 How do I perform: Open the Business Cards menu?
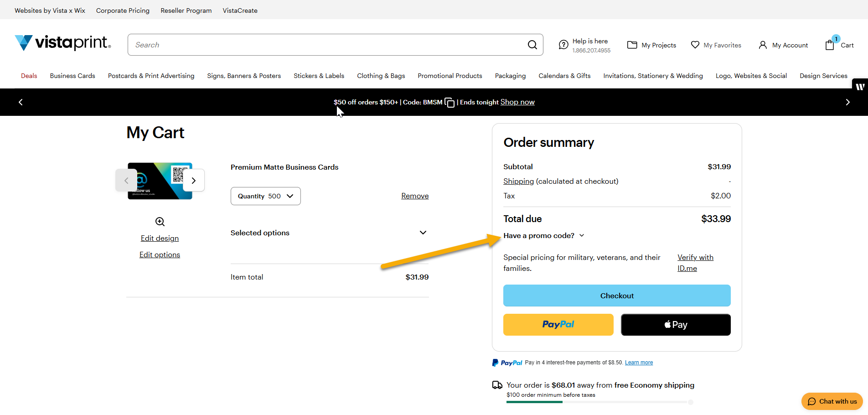coord(72,76)
